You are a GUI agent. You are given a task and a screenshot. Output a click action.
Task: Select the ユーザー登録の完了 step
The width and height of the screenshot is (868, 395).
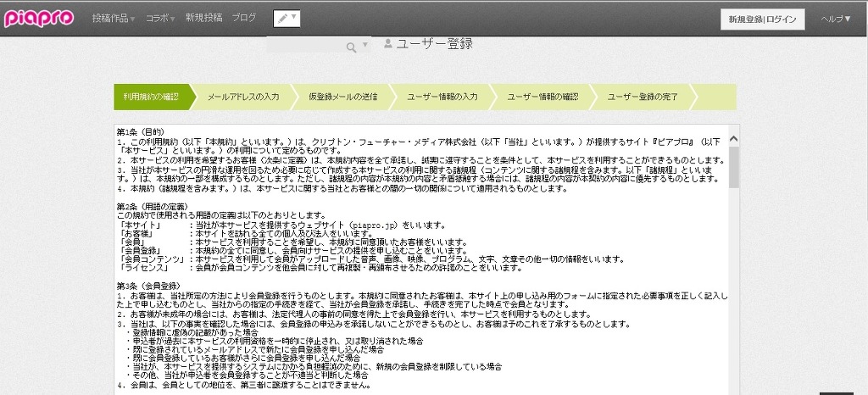pyautogui.click(x=643, y=97)
